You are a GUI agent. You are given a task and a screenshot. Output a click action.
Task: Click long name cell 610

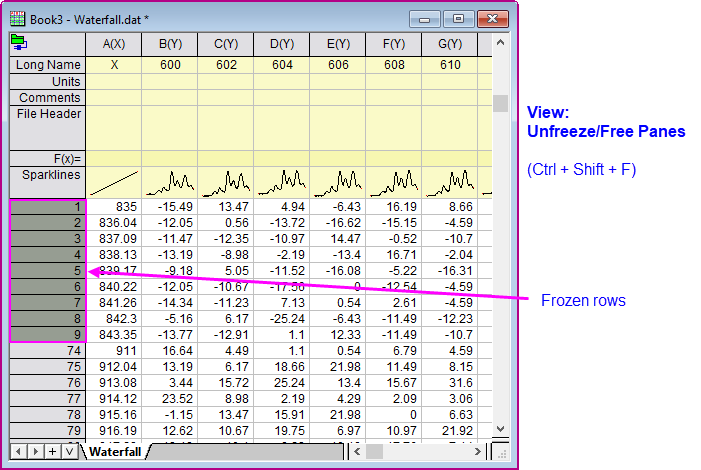(449, 65)
